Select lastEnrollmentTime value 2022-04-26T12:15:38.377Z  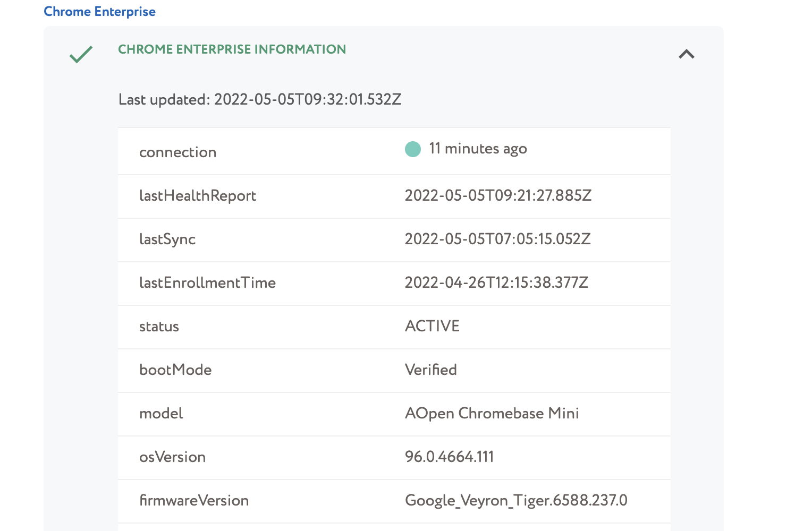coord(496,282)
